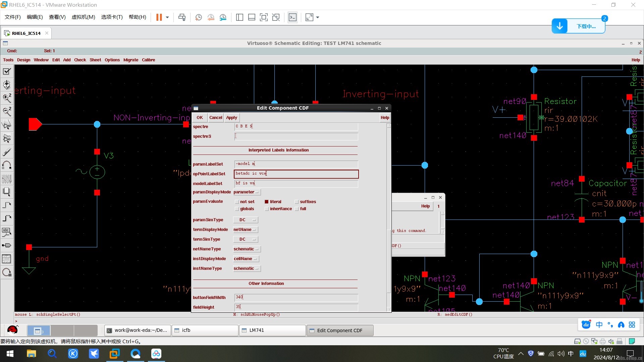
Task: Open the termSimType DC dropdown
Action: pos(246,239)
